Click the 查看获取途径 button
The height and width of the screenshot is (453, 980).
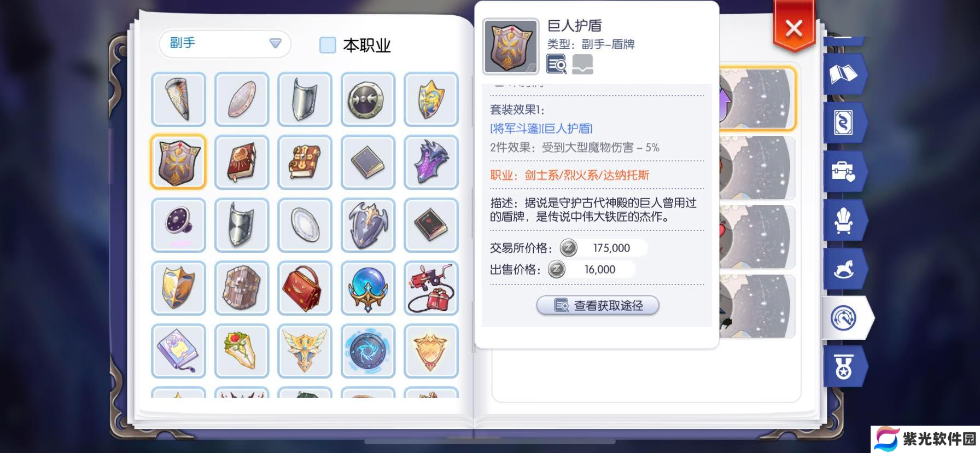pos(598,305)
